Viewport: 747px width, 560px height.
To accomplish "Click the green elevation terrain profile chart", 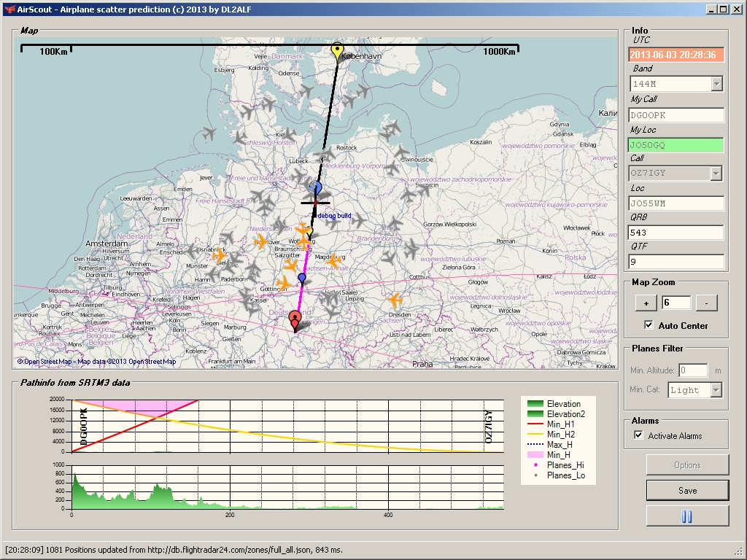I will click(x=287, y=487).
